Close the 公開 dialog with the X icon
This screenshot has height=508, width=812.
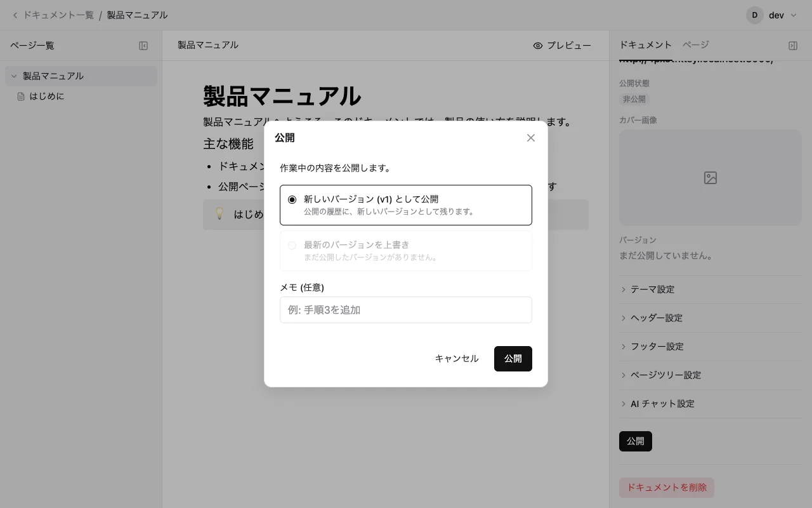click(531, 138)
